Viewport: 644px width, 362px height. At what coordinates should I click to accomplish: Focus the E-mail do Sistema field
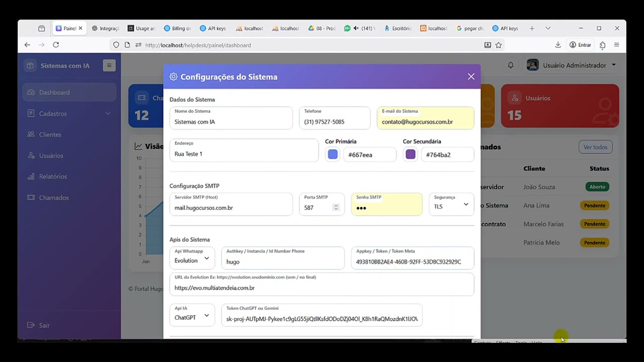[426, 118]
